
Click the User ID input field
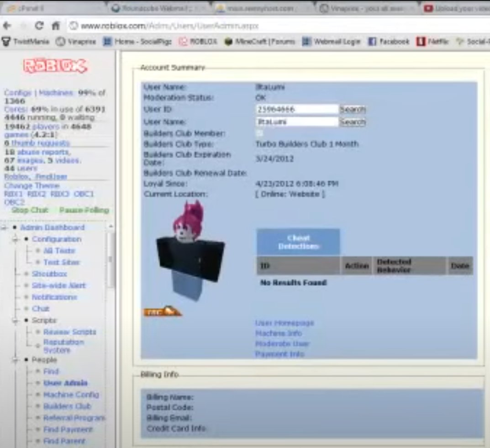tap(297, 109)
